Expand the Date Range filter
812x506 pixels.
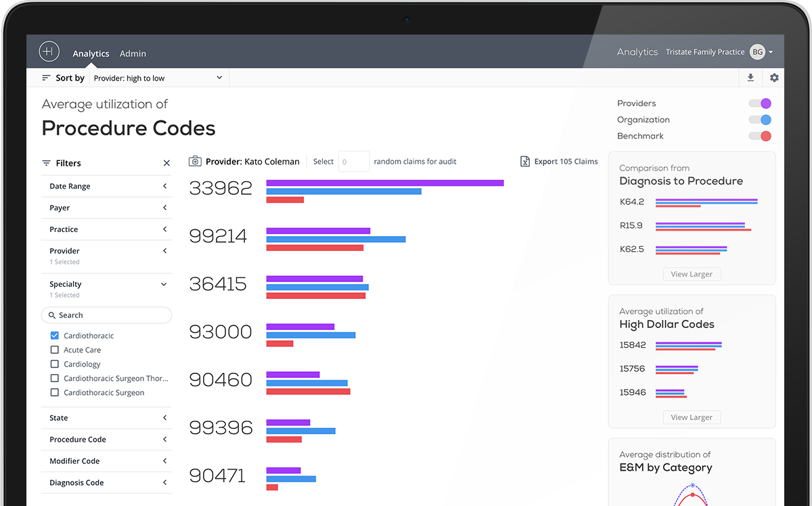(x=107, y=186)
